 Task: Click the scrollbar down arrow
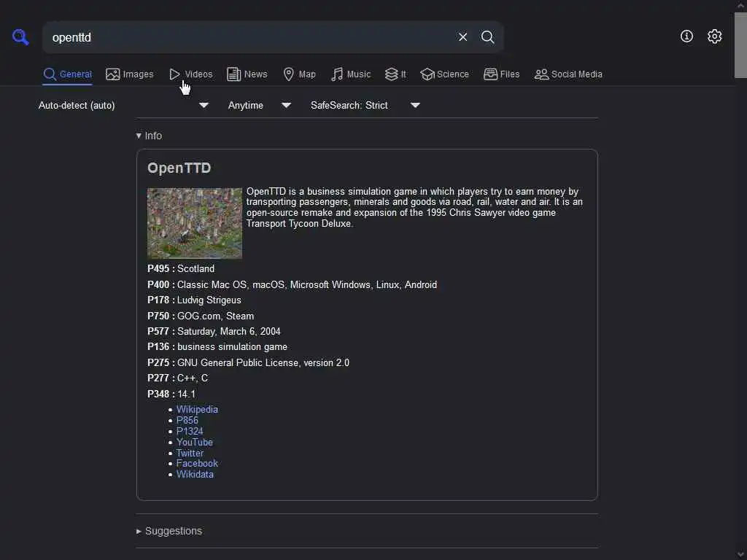pyautogui.click(x=740, y=554)
